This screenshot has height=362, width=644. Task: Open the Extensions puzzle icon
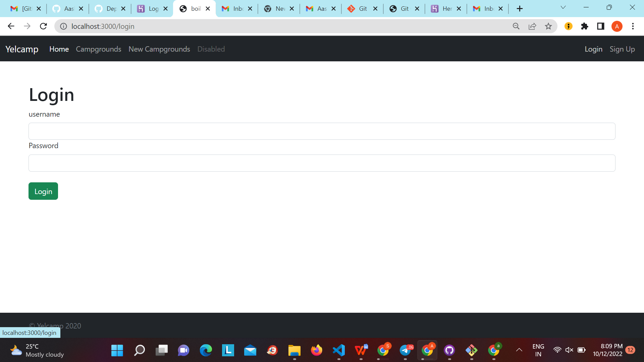(585, 26)
